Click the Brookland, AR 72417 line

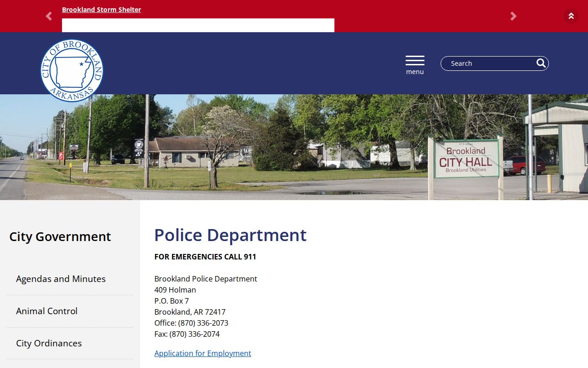[x=190, y=312]
